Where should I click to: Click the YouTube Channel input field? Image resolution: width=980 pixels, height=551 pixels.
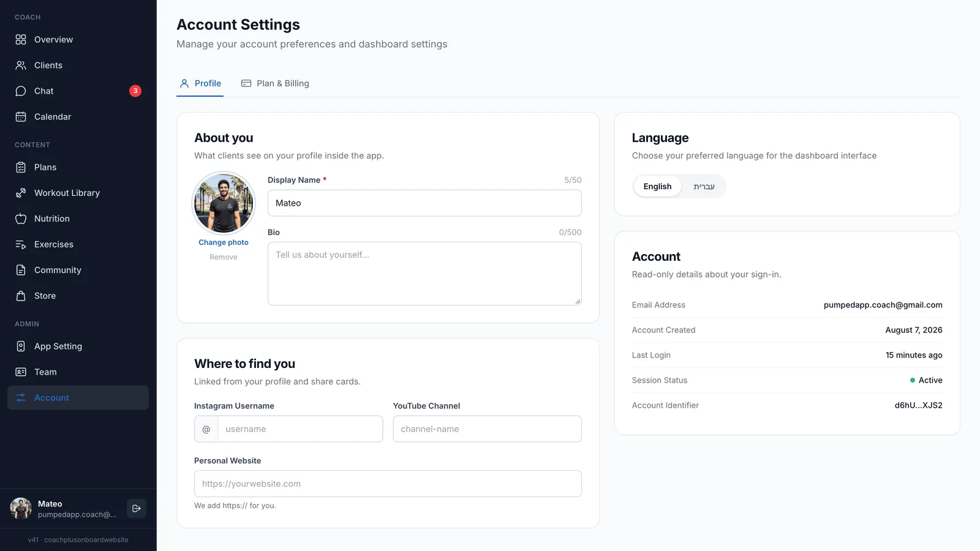487,429
